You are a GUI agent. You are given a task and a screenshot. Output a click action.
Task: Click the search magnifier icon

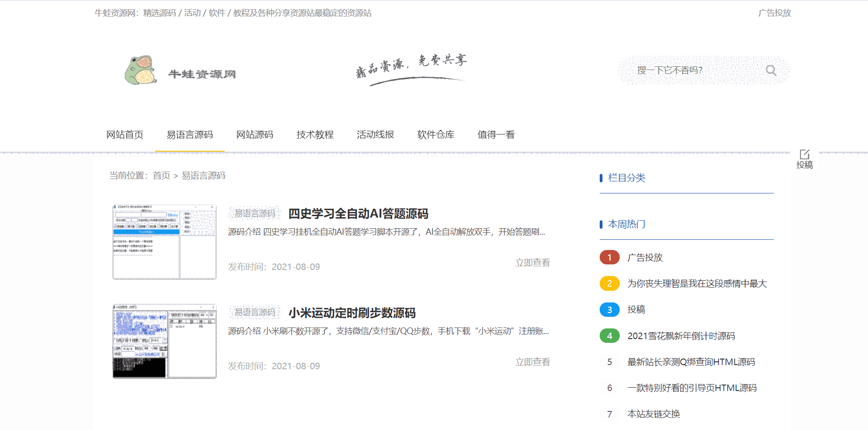click(771, 71)
